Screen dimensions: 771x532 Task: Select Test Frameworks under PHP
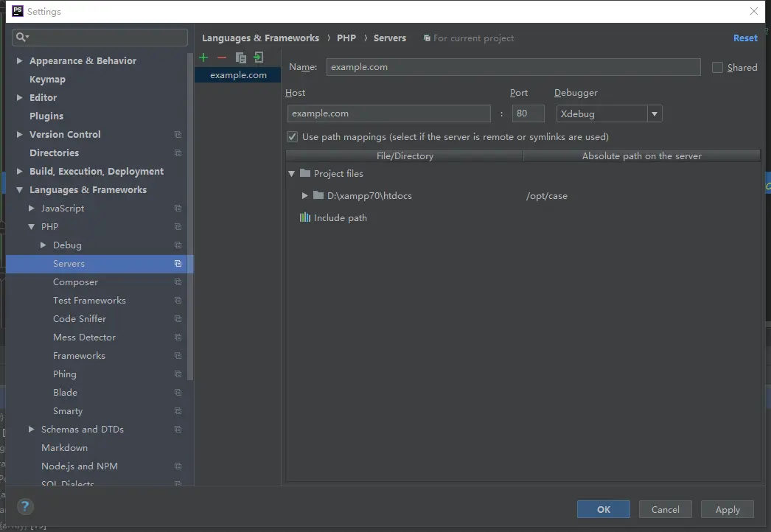(x=89, y=301)
